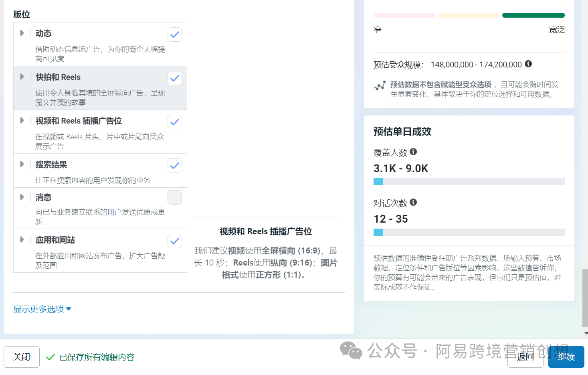Viewport: 588px width, 375px height.
Task: Uncheck the 搜索结果 placement checkbox
Action: point(175,166)
